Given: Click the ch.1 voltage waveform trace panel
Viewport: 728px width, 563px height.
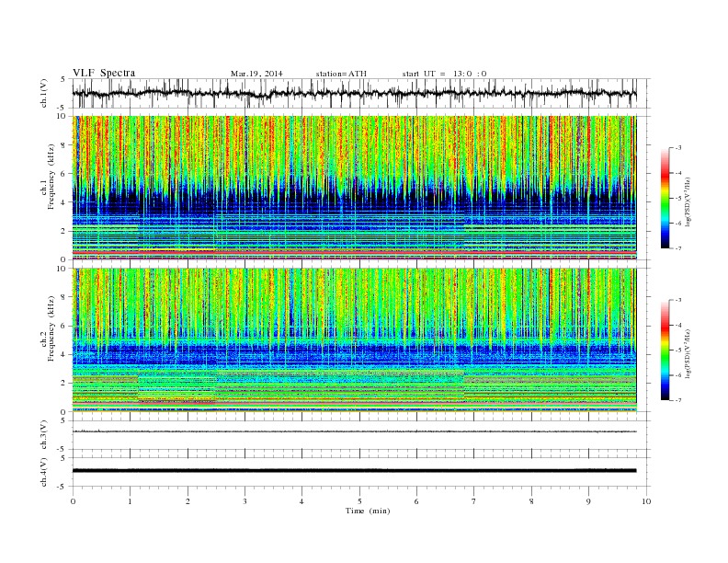Looking at the screenshot, I should pyautogui.click(x=360, y=93).
